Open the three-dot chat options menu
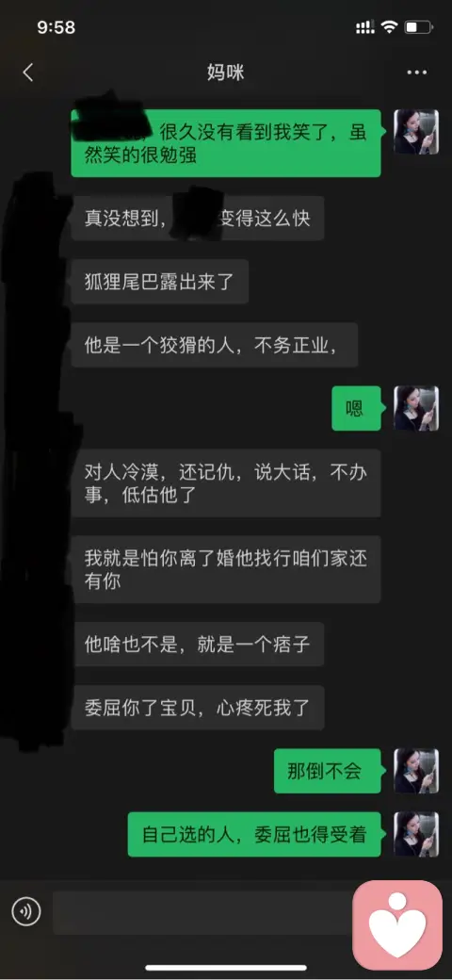Viewport: 452px width, 980px height. (x=416, y=73)
